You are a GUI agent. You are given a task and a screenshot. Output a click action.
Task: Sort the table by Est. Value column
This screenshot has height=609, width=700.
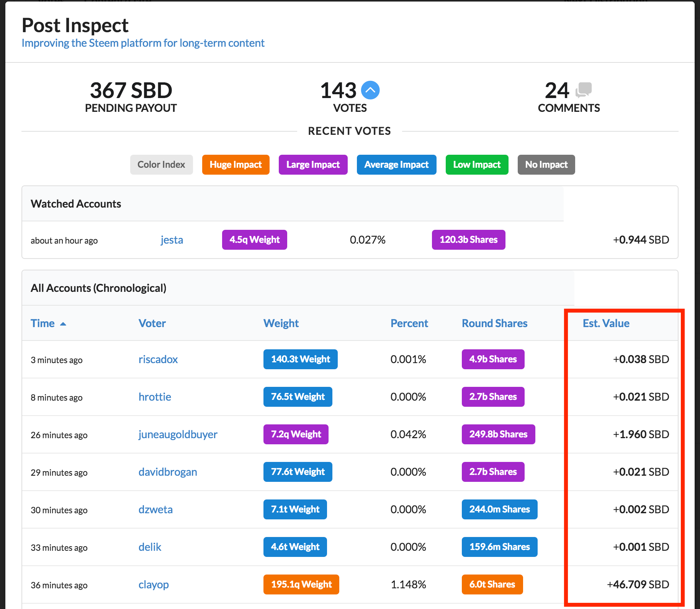(606, 323)
